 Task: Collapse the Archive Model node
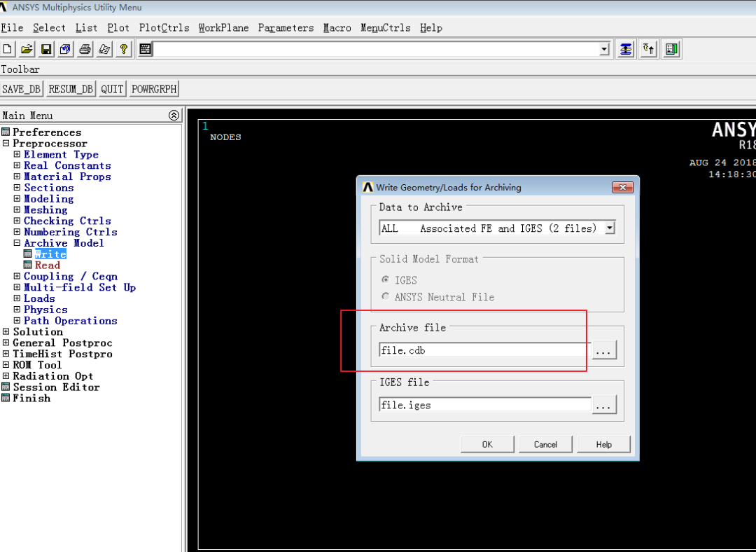pos(17,242)
